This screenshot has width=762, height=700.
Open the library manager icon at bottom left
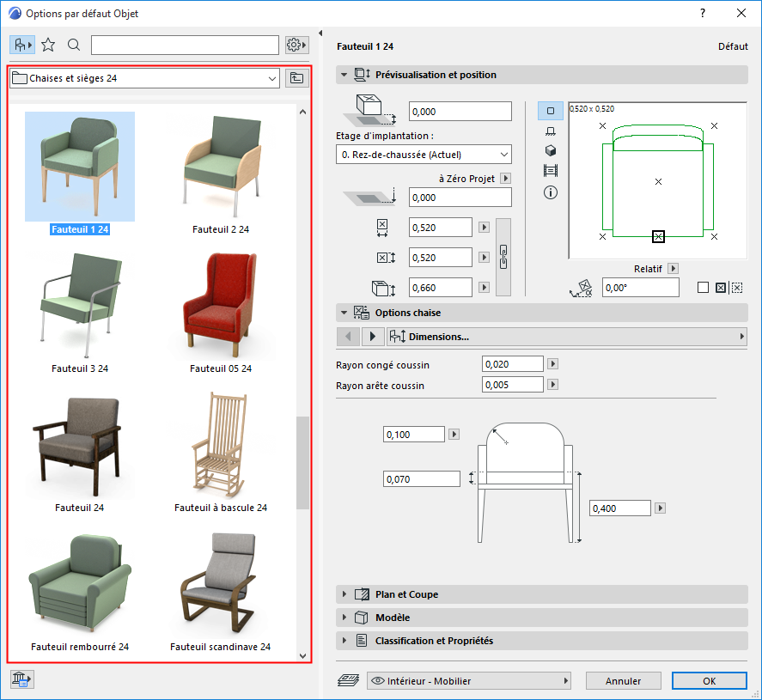[21, 679]
